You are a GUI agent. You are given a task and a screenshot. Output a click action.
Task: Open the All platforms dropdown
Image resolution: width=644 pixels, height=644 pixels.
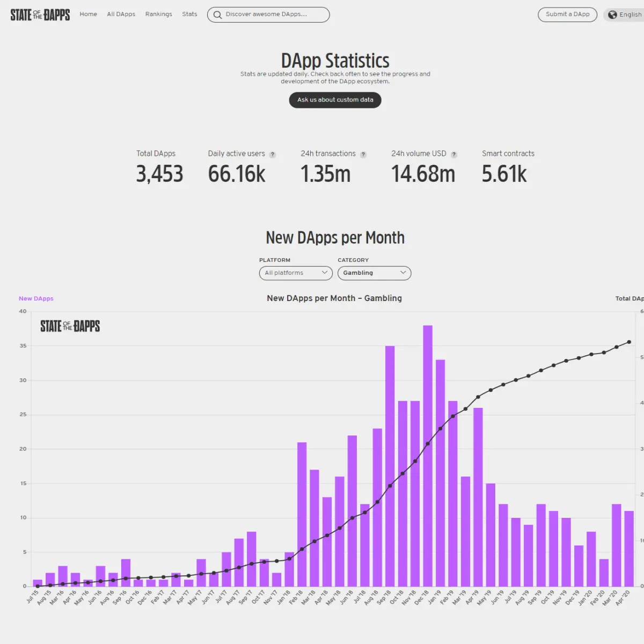pyautogui.click(x=296, y=273)
